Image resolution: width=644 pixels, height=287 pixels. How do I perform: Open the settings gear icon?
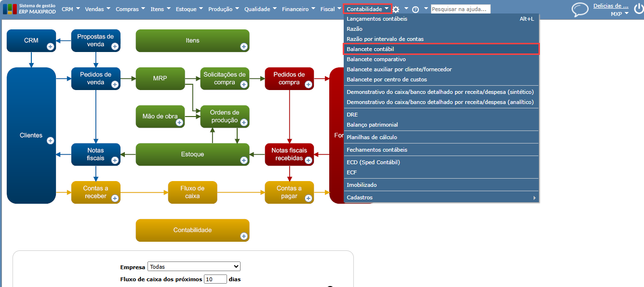(396, 9)
